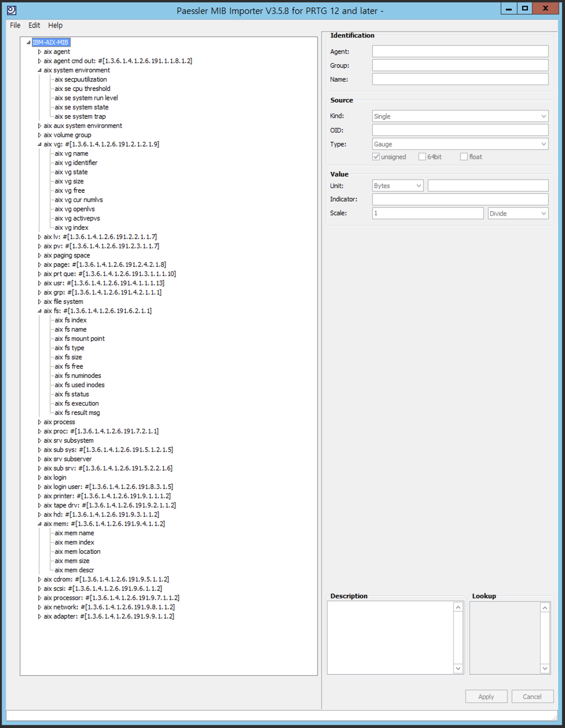Image resolution: width=565 pixels, height=728 pixels.
Task: Click the Apply button
Action: tap(486, 697)
